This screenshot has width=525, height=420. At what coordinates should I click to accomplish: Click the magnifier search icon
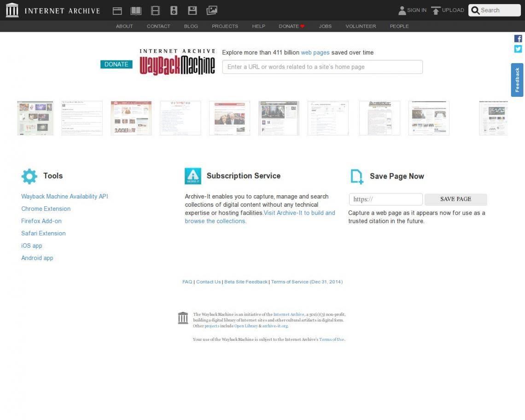[x=475, y=11]
